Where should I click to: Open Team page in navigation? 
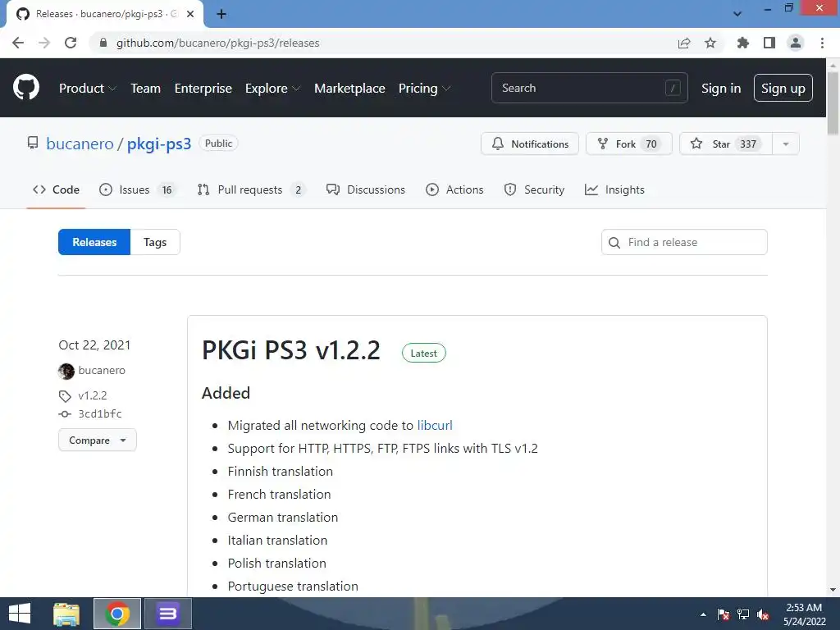[x=146, y=89]
